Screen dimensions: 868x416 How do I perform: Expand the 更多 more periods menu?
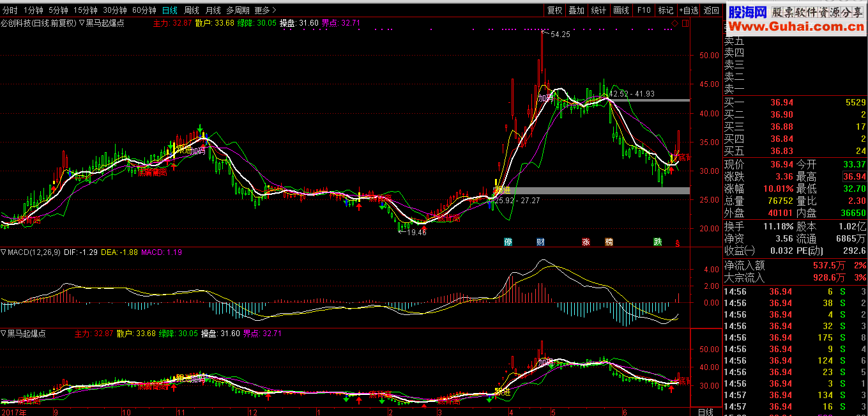[x=265, y=10]
